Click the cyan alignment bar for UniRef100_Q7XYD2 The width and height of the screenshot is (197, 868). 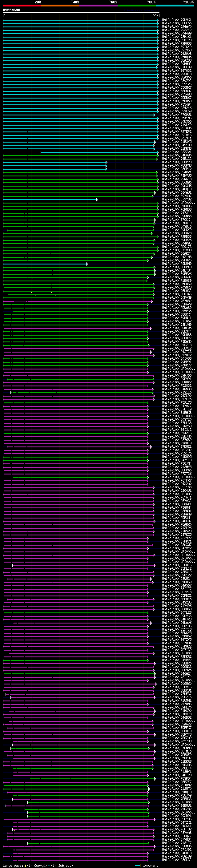(x=50, y=200)
